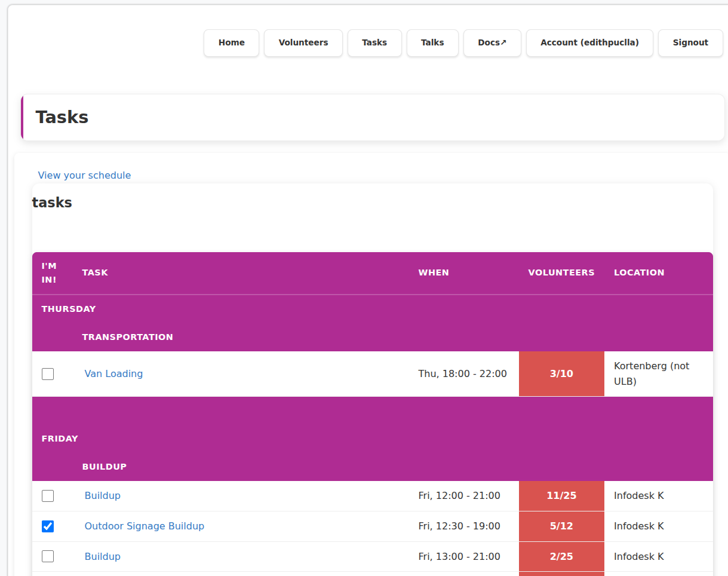Viewport: 728px width, 576px height.
Task: Click the Signout button
Action: click(690, 43)
